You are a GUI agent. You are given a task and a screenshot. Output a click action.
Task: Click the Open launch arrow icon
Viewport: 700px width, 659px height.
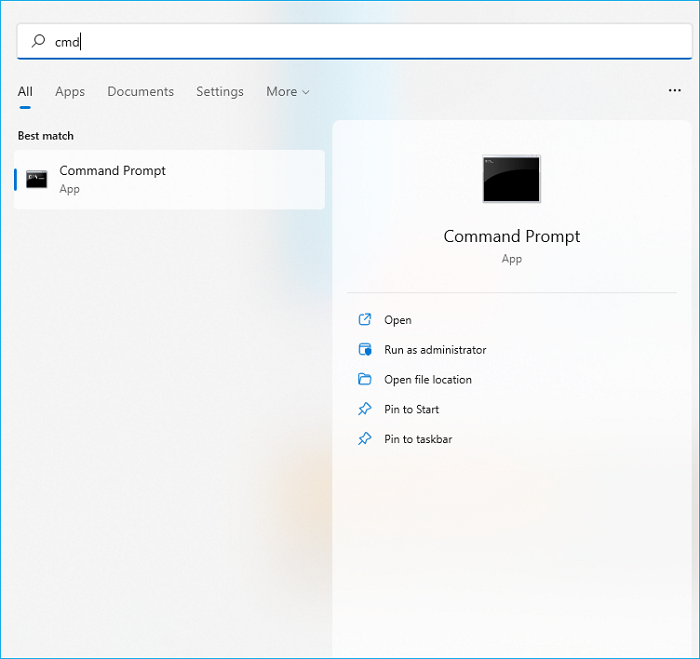tap(364, 321)
